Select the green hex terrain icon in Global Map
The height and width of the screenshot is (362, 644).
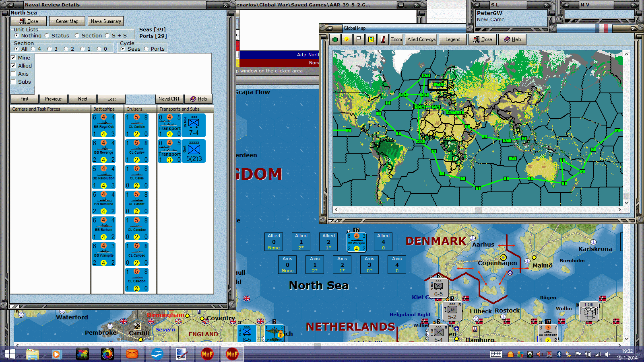335,39
